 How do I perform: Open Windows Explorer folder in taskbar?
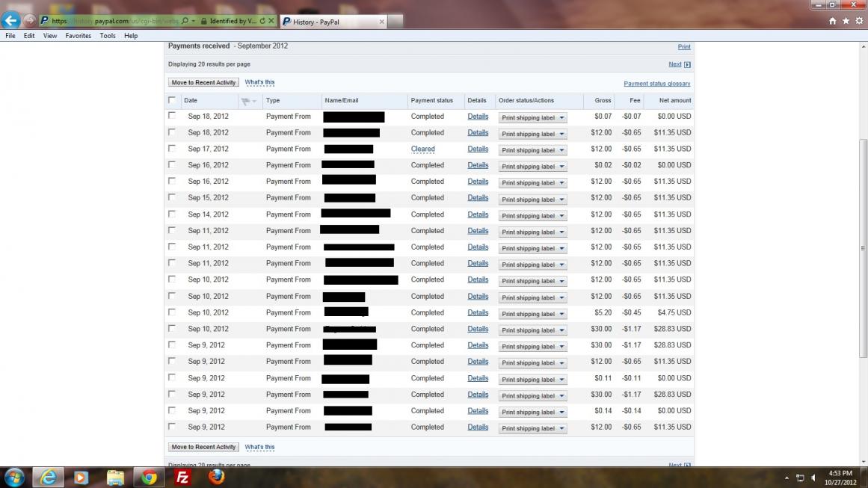(115, 477)
